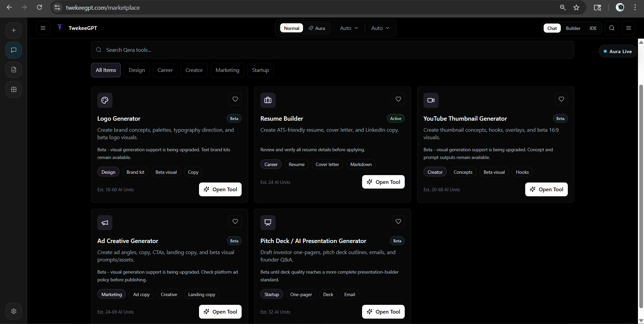This screenshot has height=324, width=644.
Task: Click the page vertical scrollbar thumb
Action: [x=641, y=196]
